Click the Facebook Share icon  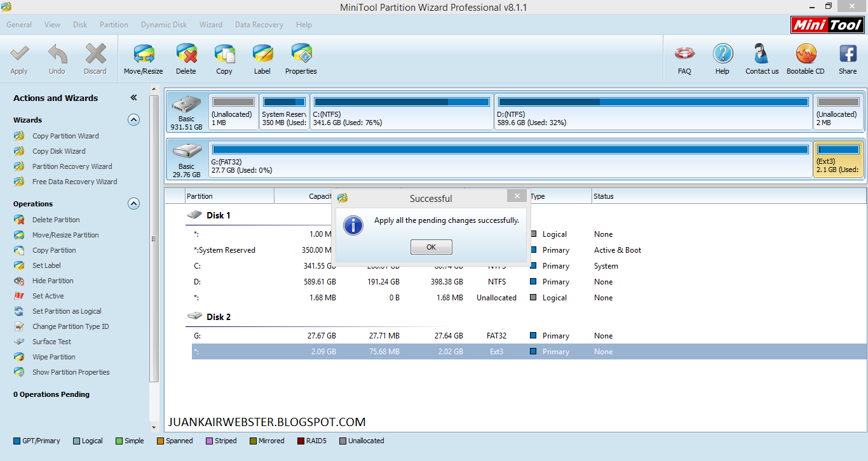tap(848, 54)
